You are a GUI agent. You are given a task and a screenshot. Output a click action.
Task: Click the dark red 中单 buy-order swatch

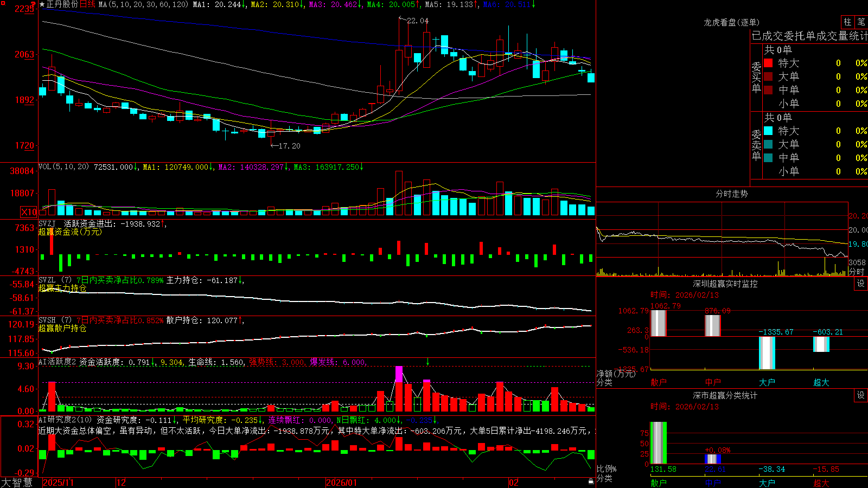(x=768, y=90)
